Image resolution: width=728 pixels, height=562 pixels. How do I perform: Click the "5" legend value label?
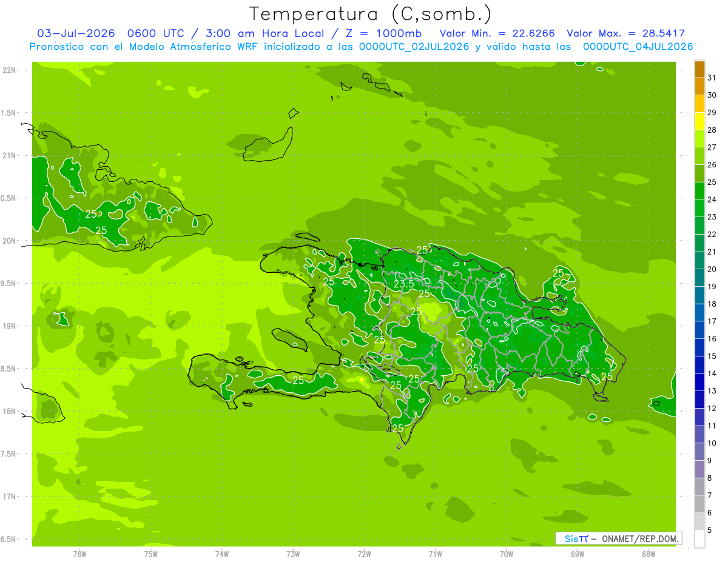[710, 530]
